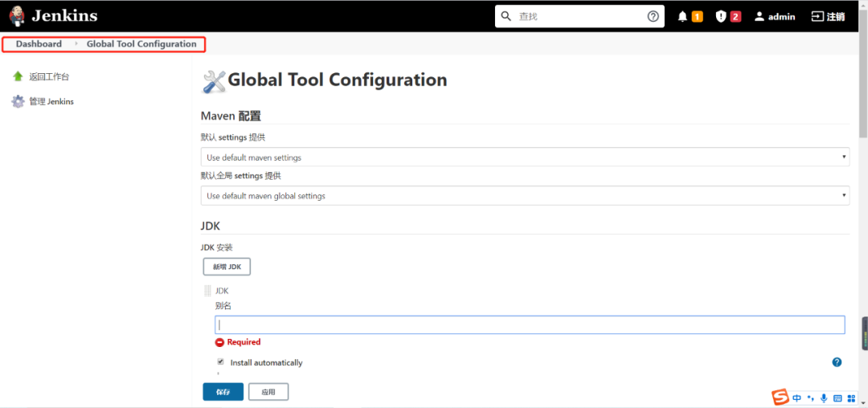The width and height of the screenshot is (868, 408).
Task: Open help for Install automatically
Action: [x=837, y=362]
